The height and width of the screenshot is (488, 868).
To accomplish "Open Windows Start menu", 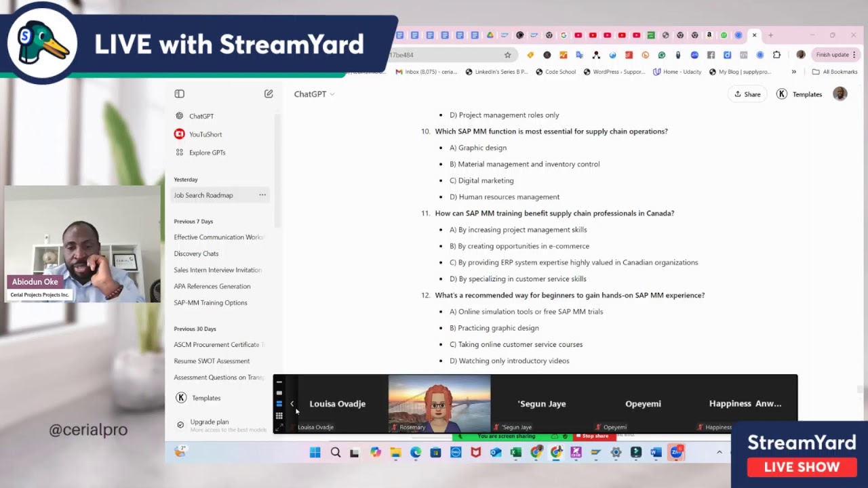I will [315, 453].
